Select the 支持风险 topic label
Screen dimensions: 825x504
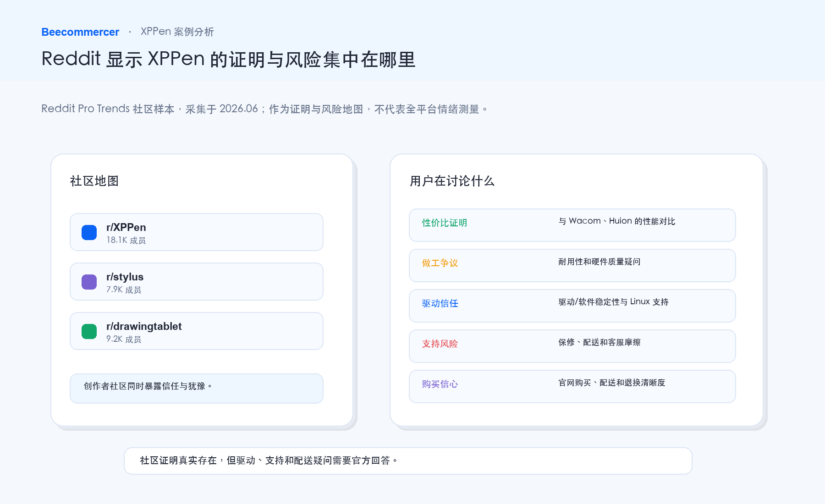[440, 344]
